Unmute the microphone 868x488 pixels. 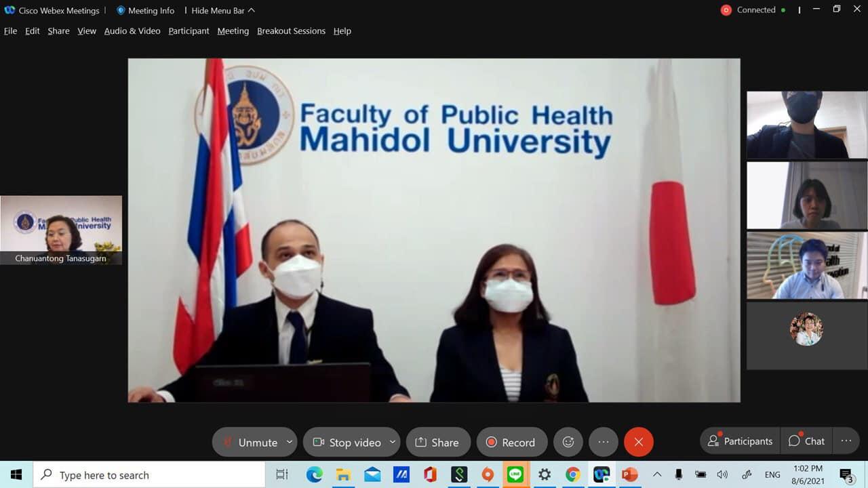pos(250,442)
